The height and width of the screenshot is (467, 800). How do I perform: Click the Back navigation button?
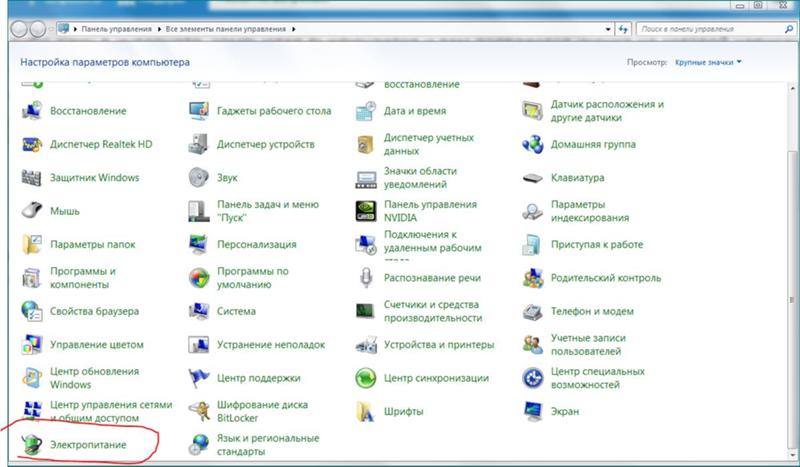[x=19, y=29]
